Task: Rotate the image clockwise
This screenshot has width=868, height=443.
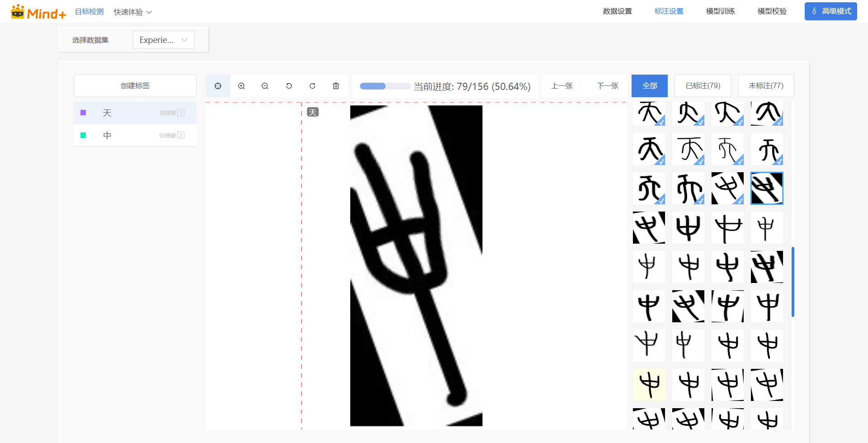Action: 312,85
